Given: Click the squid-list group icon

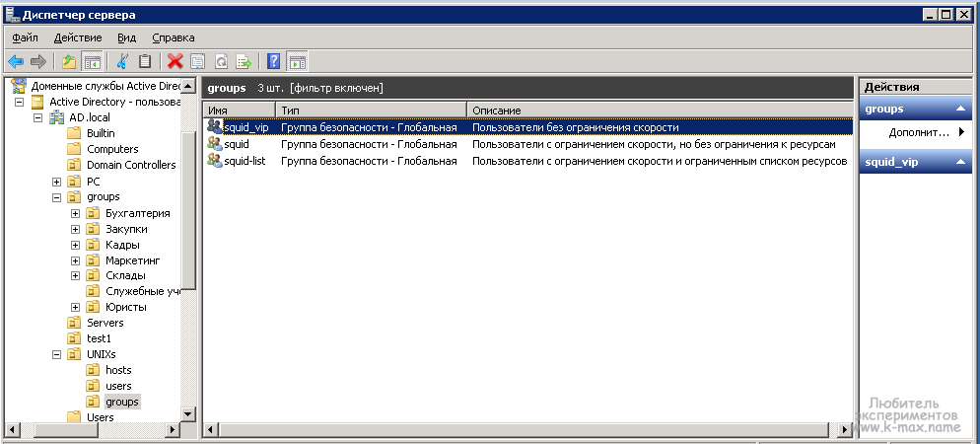Looking at the screenshot, I should click(x=215, y=162).
